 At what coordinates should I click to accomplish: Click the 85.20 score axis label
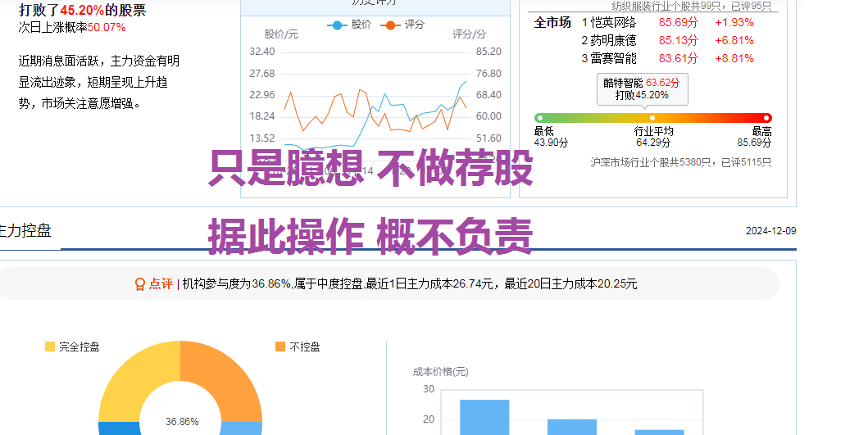pyautogui.click(x=489, y=52)
